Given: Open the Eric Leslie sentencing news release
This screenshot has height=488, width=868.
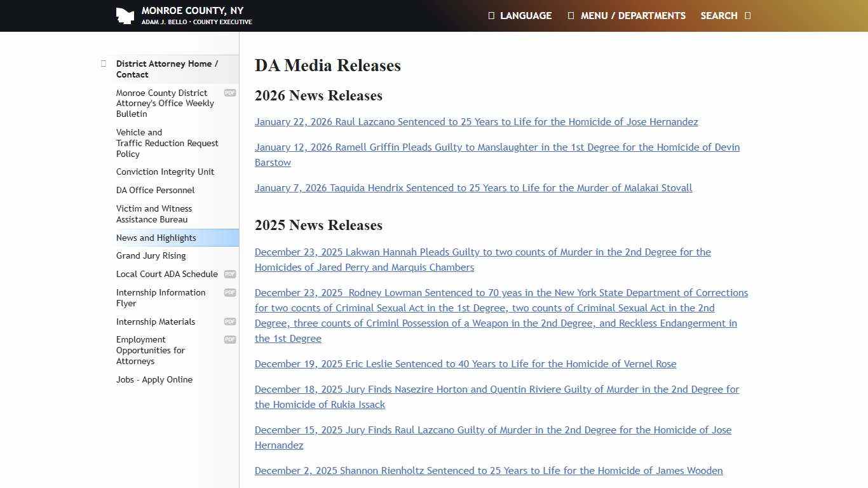Looking at the screenshot, I should coord(465,364).
